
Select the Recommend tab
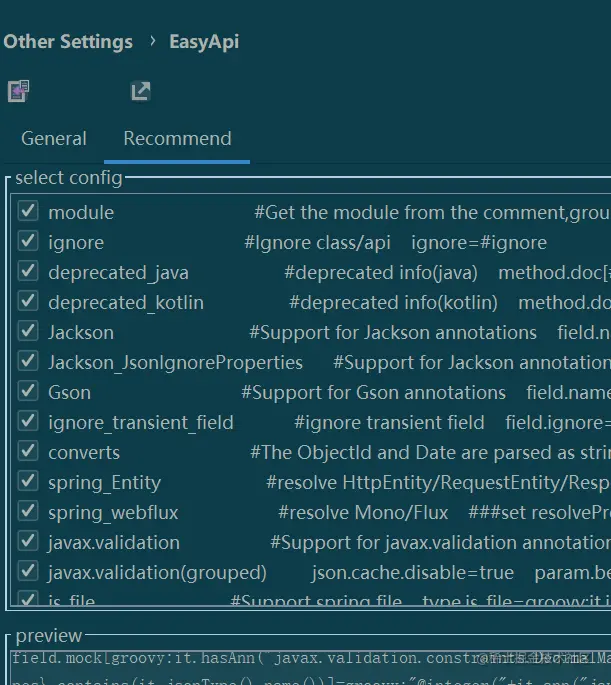(177, 139)
